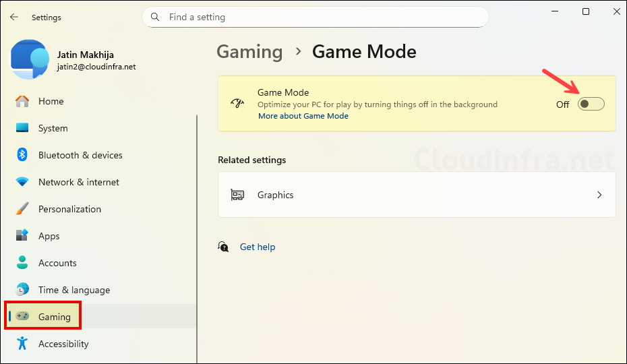Image resolution: width=627 pixels, height=364 pixels.
Task: Click the System monitor icon
Action: pyautogui.click(x=22, y=128)
